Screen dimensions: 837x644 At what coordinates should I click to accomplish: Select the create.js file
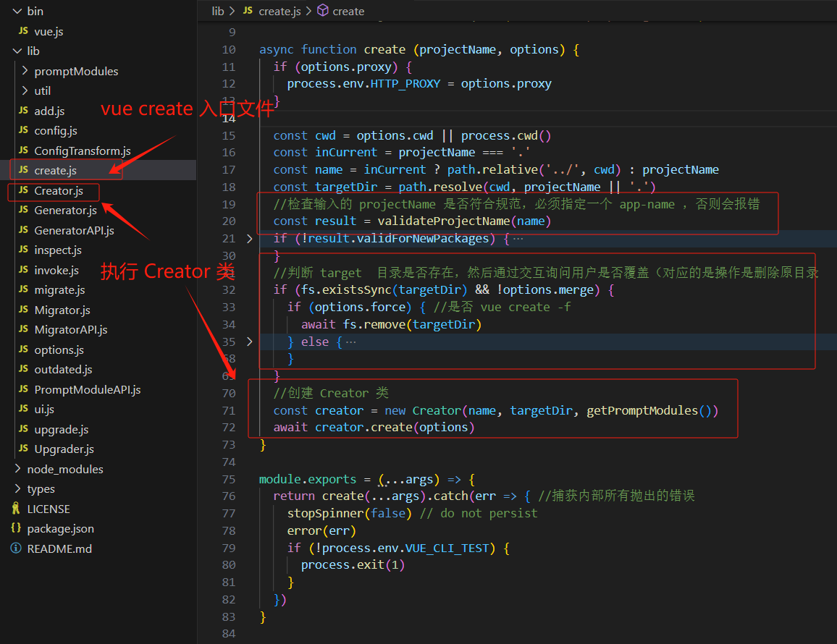click(55, 171)
